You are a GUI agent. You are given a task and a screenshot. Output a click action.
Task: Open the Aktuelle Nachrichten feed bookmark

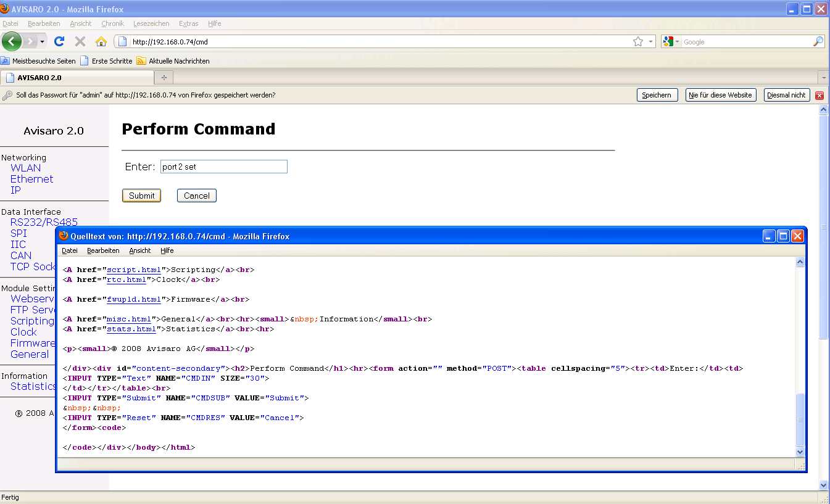(x=173, y=61)
